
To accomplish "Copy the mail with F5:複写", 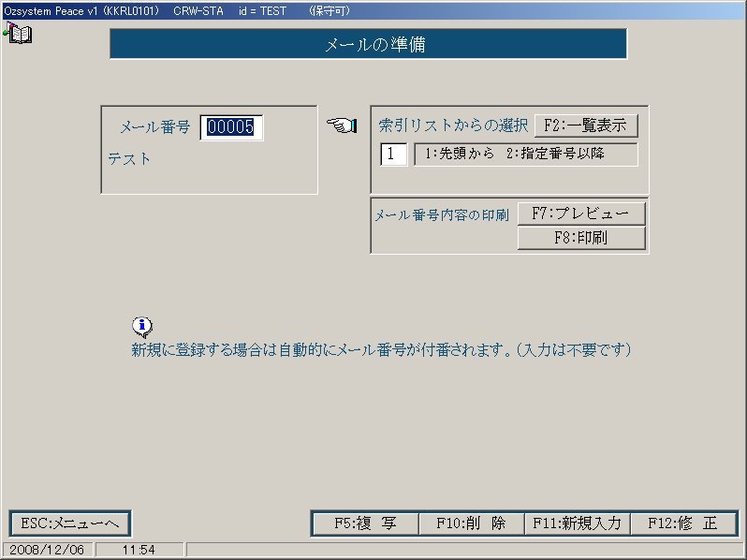I will coord(365,523).
